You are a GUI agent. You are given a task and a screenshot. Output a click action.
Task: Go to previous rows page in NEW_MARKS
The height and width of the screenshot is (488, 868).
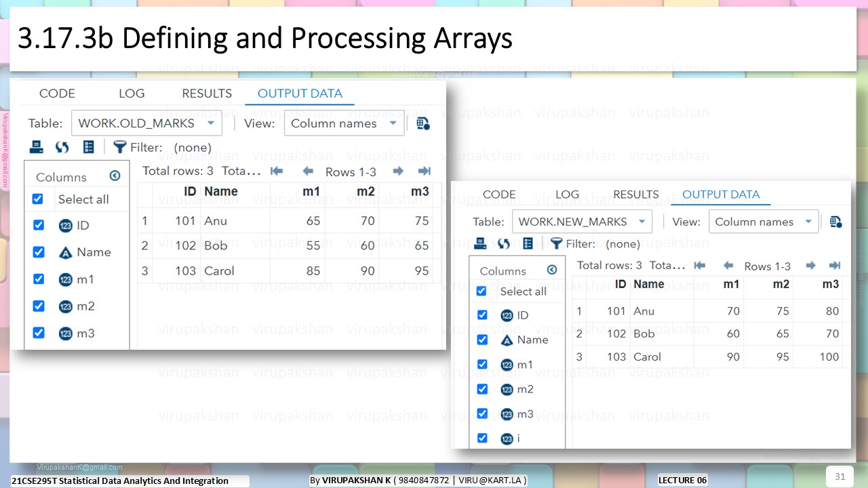click(x=728, y=266)
